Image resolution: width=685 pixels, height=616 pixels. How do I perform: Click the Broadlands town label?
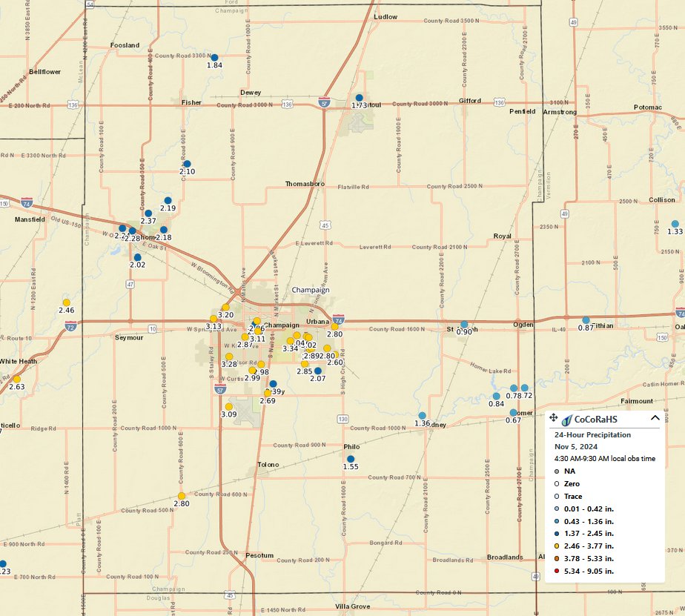point(505,557)
